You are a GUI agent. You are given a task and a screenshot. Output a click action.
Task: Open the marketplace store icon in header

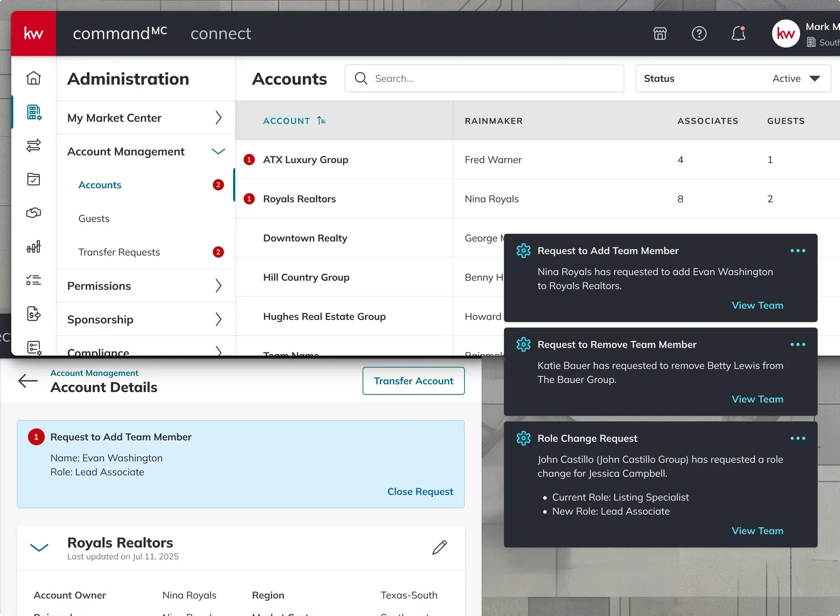tap(660, 34)
